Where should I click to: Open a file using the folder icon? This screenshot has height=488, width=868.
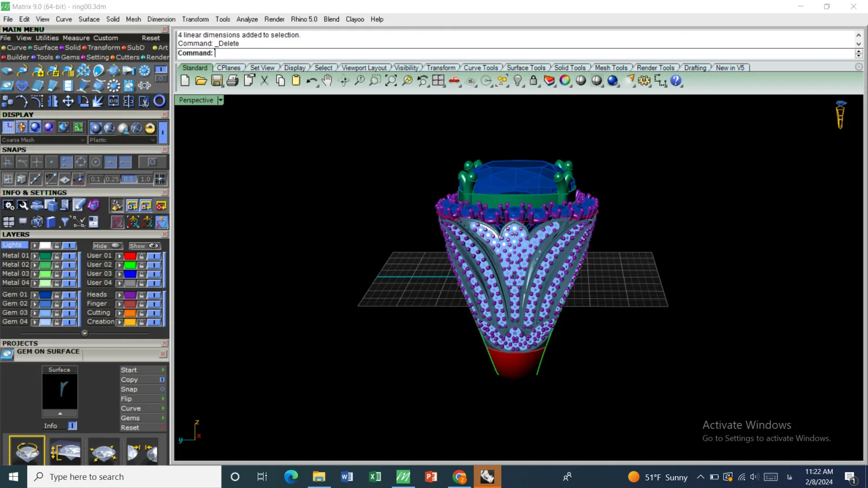pyautogui.click(x=201, y=81)
